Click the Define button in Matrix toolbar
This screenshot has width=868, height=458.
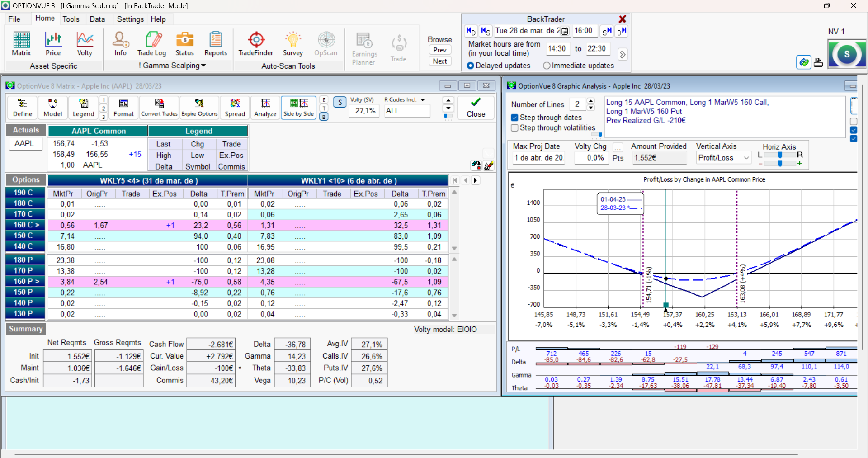22,108
